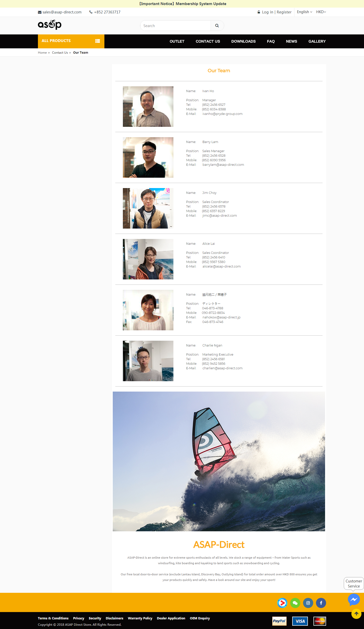Open the Downloads menu item

[243, 41]
